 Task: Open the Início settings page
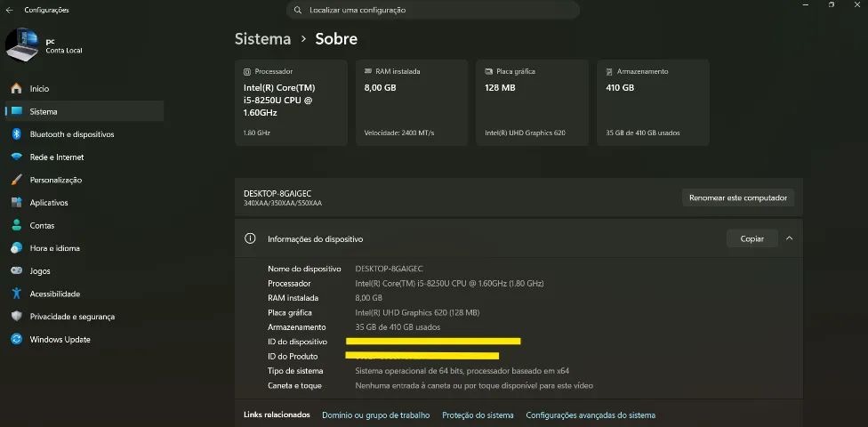point(84,89)
